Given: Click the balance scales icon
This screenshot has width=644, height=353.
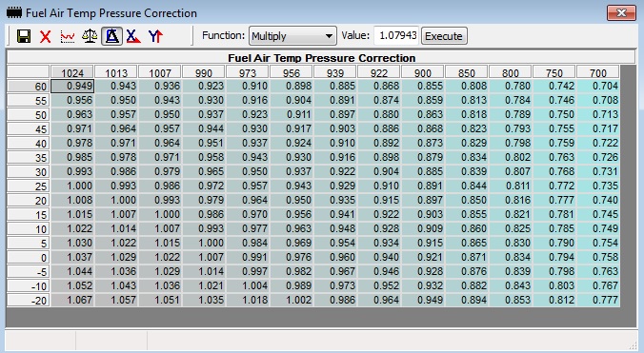Looking at the screenshot, I should (x=90, y=36).
